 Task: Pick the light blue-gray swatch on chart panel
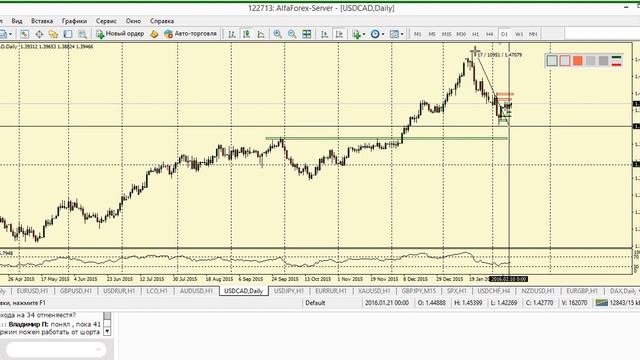(x=552, y=61)
